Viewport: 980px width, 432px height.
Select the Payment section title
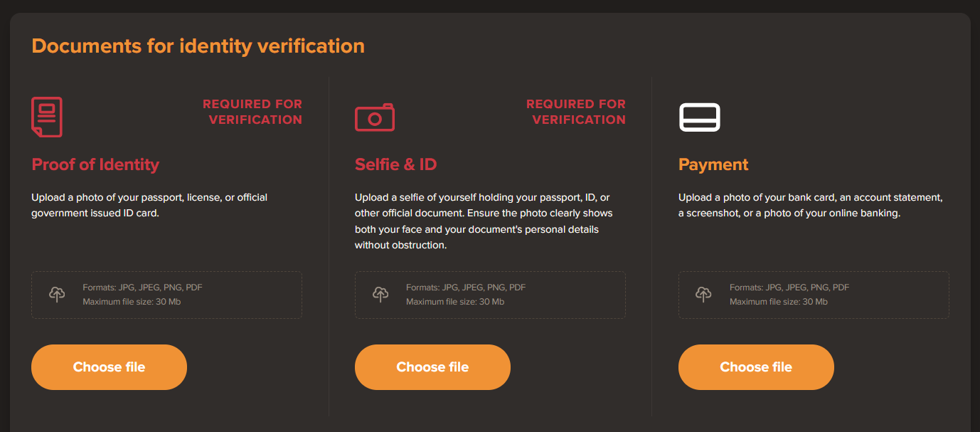click(x=713, y=164)
